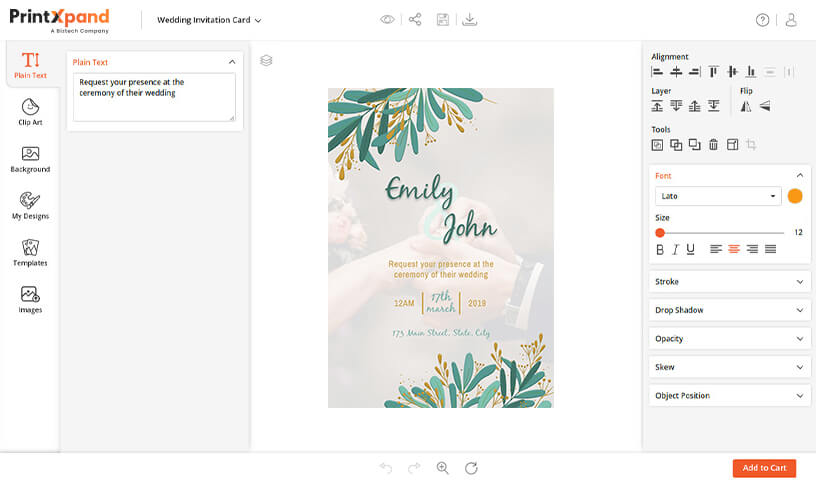
Task: Delete selected object with trash icon
Action: tap(713, 145)
